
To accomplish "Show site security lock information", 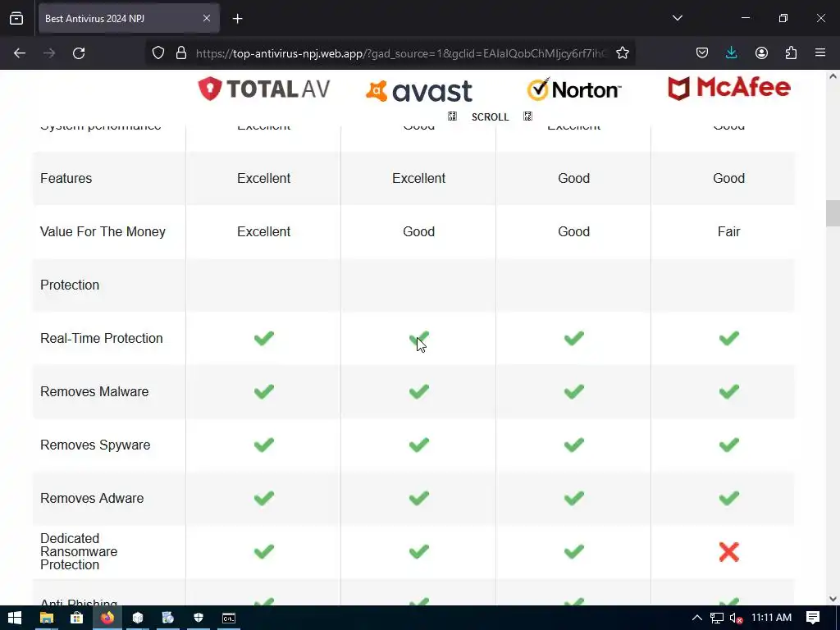I will (181, 53).
